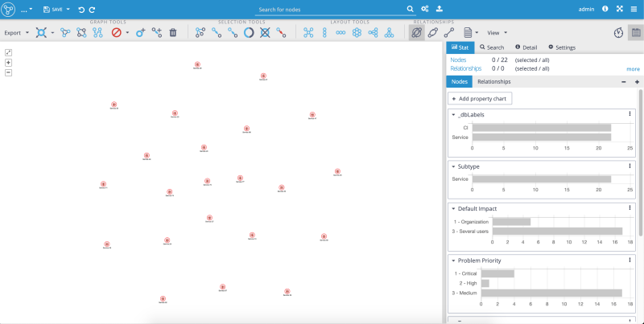Open the arrow beside the fit-graph icon
644x324 pixels.
(x=52, y=33)
